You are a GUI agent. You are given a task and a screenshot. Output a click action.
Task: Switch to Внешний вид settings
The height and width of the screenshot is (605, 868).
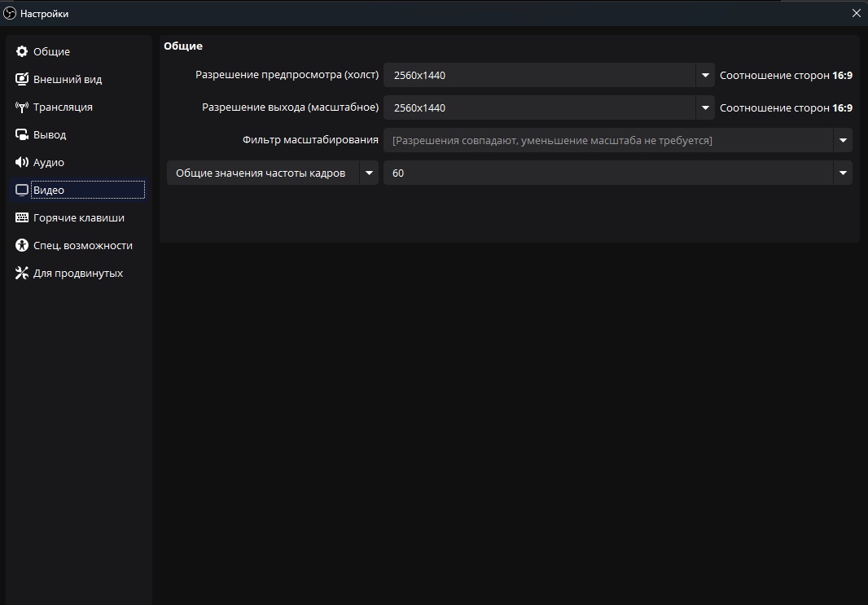[79, 79]
